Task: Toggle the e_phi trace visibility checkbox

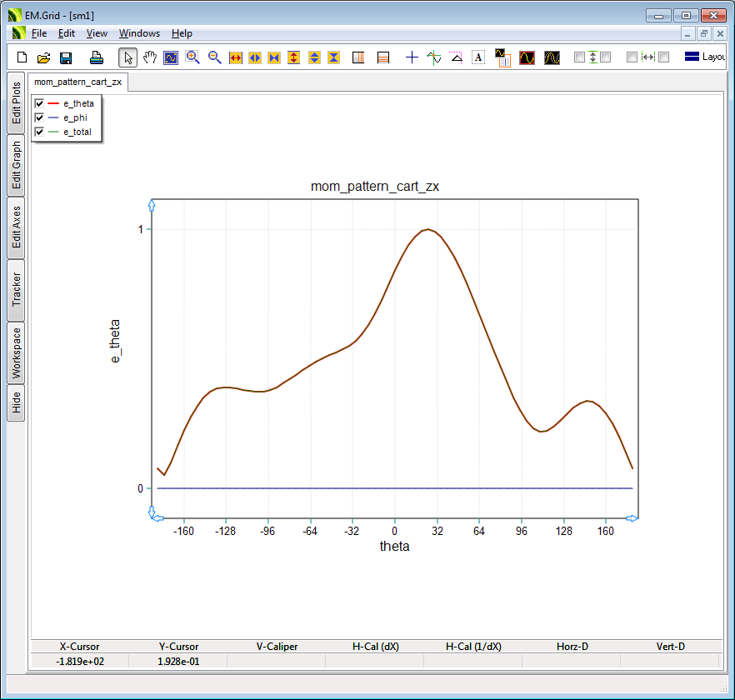Action: tap(39, 117)
